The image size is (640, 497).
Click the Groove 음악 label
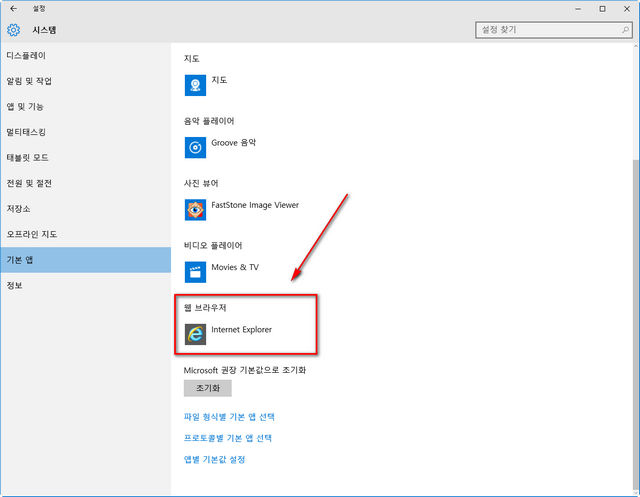point(233,142)
